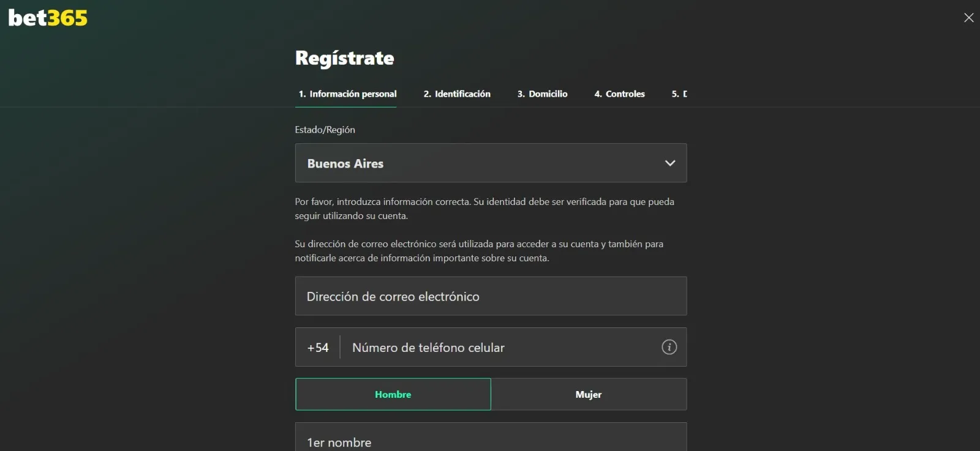Open the Controles registration step
The height and width of the screenshot is (451, 980).
pyautogui.click(x=619, y=94)
